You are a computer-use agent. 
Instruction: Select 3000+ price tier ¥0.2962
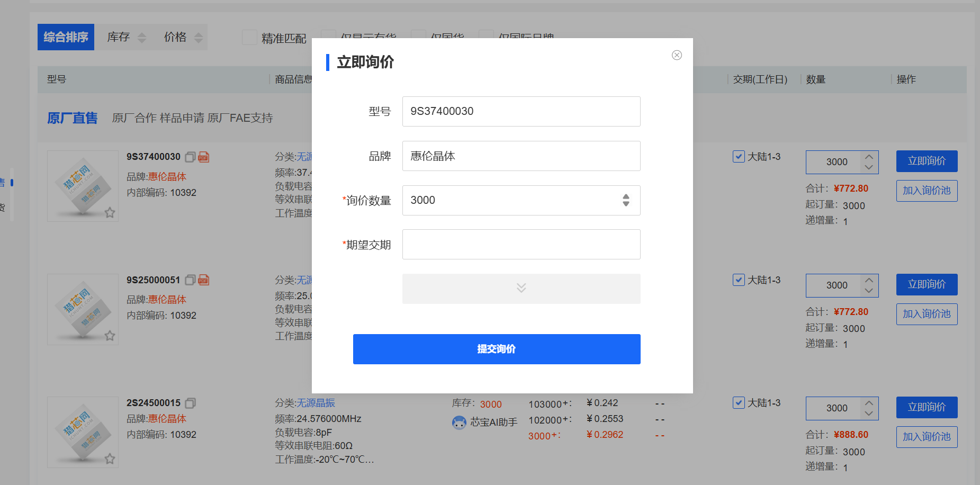[x=576, y=435]
